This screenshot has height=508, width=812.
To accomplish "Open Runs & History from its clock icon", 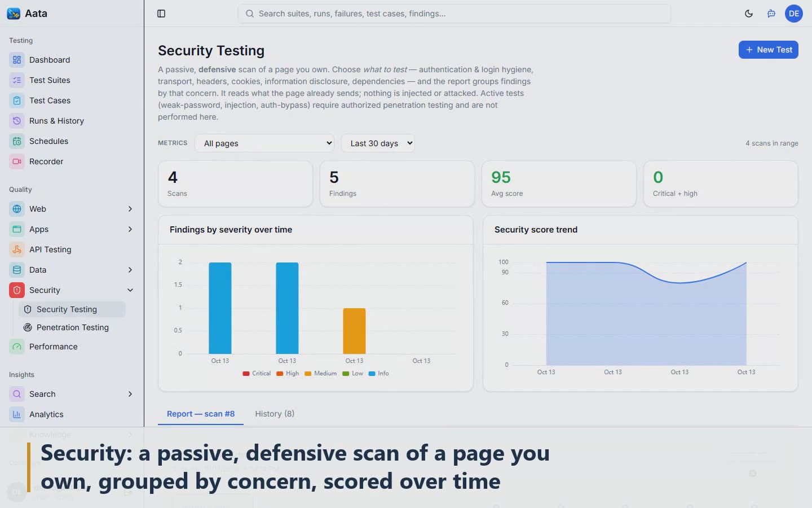I will pyautogui.click(x=17, y=121).
